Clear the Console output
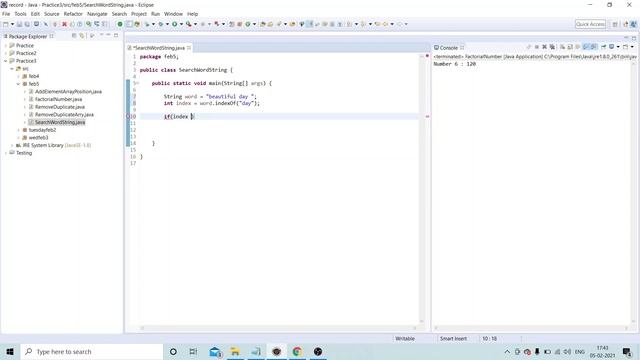The width and height of the screenshot is (640, 360). coord(562,47)
